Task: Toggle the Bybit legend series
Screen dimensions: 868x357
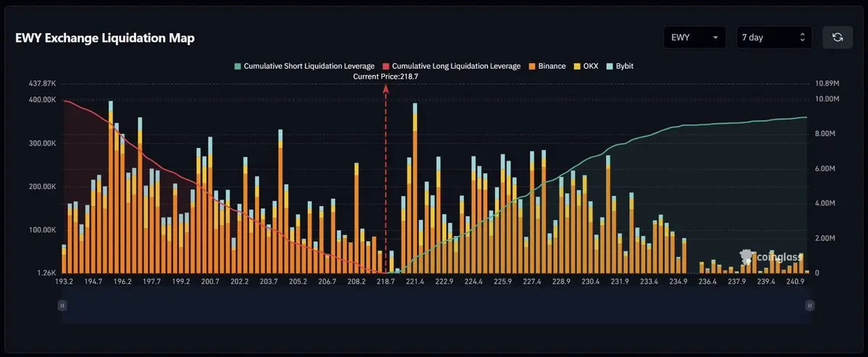Action: [x=620, y=66]
